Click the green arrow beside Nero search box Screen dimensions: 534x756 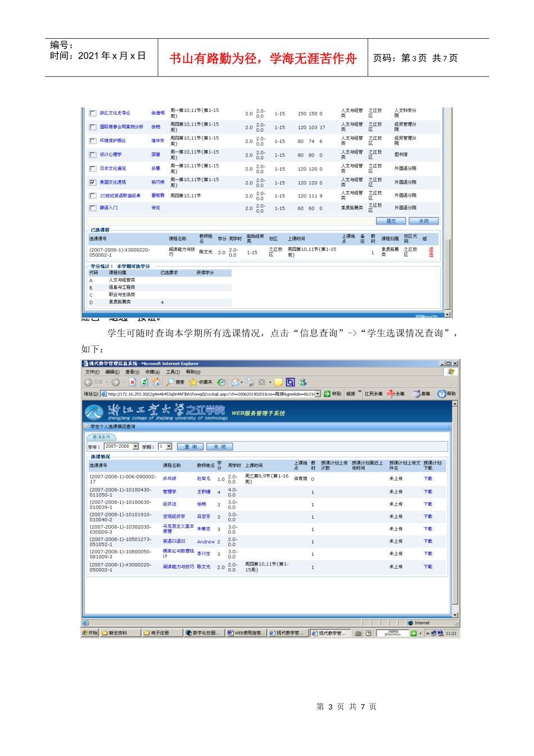tap(414, 633)
